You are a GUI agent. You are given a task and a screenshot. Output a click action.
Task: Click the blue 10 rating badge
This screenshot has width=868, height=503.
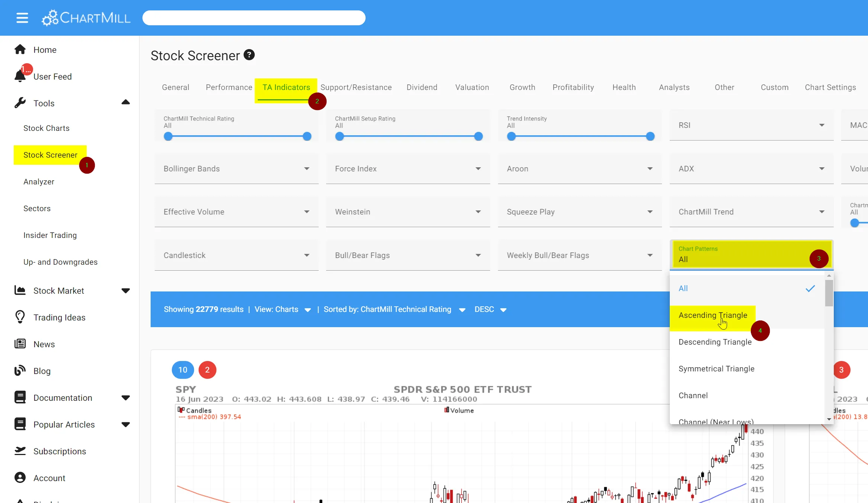click(183, 370)
